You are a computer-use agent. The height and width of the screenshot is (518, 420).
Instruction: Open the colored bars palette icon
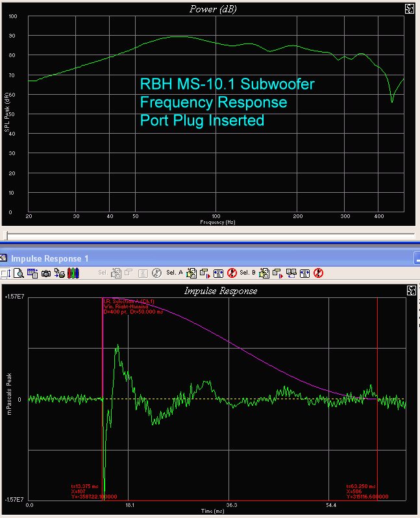[x=73, y=273]
